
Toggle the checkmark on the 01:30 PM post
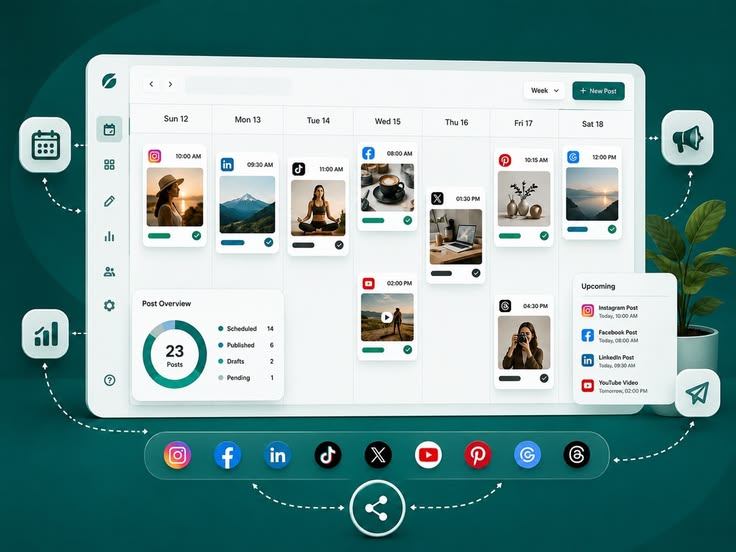point(476,273)
